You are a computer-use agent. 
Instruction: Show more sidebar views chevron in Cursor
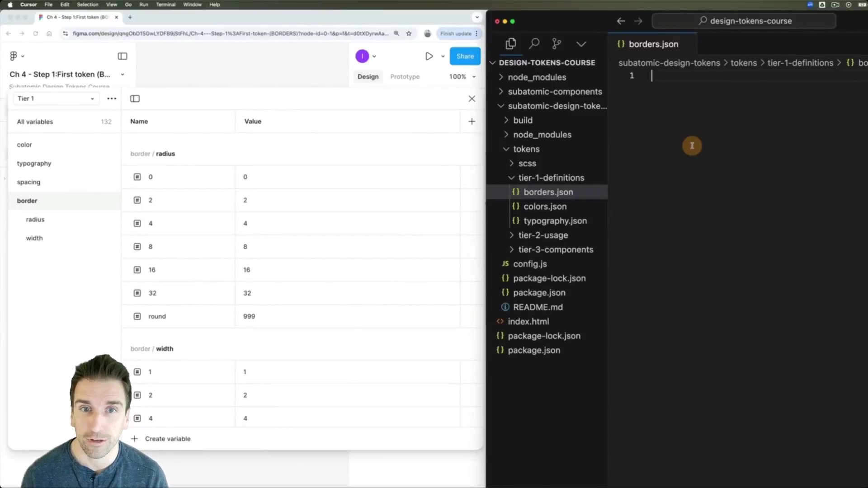[x=581, y=44]
